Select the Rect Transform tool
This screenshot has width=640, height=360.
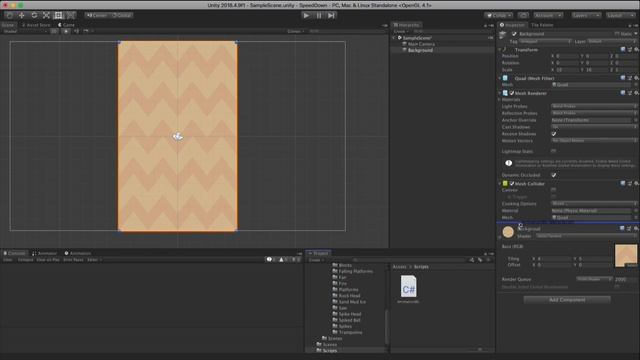[58, 15]
